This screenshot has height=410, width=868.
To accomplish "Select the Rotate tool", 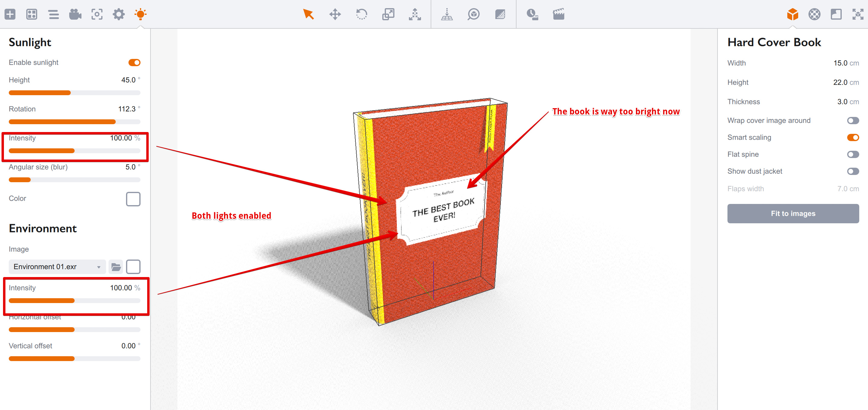I will (362, 15).
